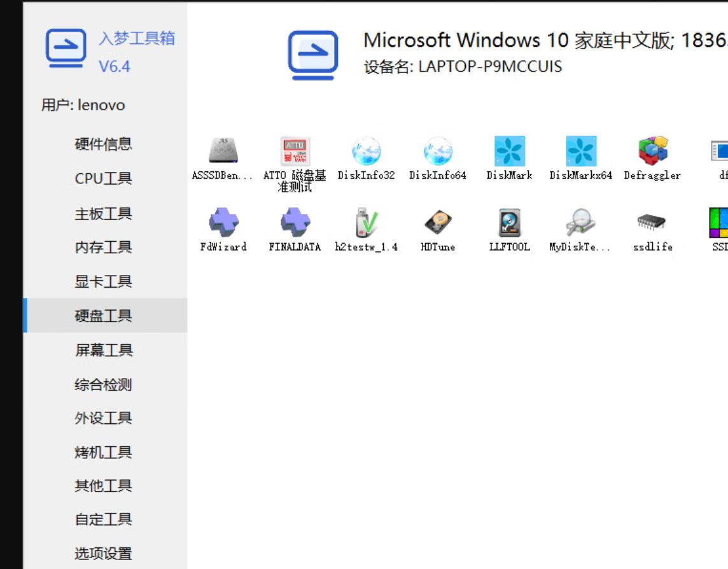
Task: Click the large computer icon beside system info
Action: 313,55
